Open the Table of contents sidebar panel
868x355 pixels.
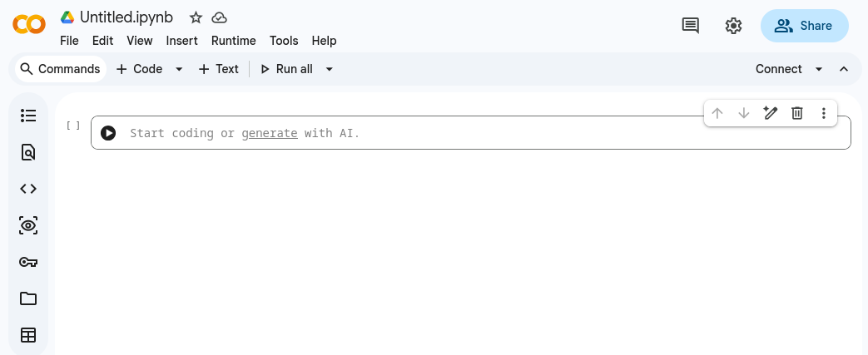(28, 116)
